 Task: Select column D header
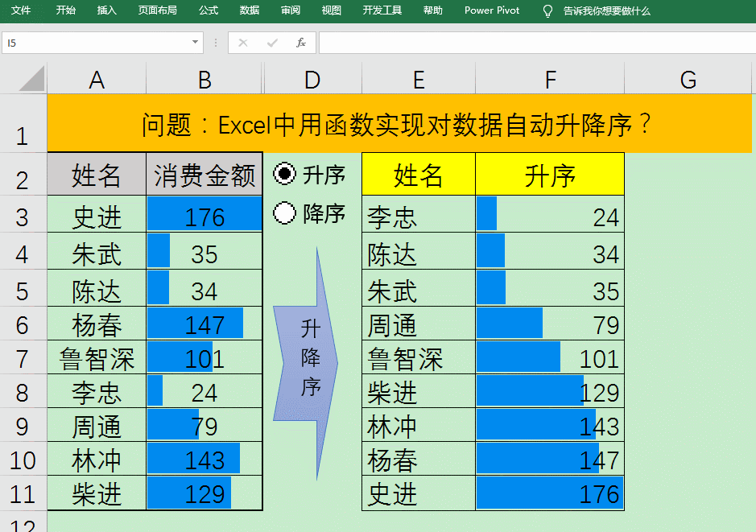(x=312, y=79)
